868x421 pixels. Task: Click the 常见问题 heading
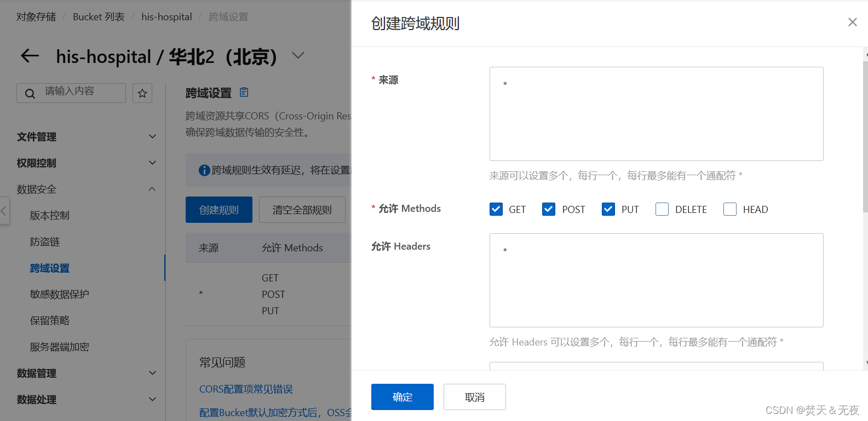[x=222, y=362]
